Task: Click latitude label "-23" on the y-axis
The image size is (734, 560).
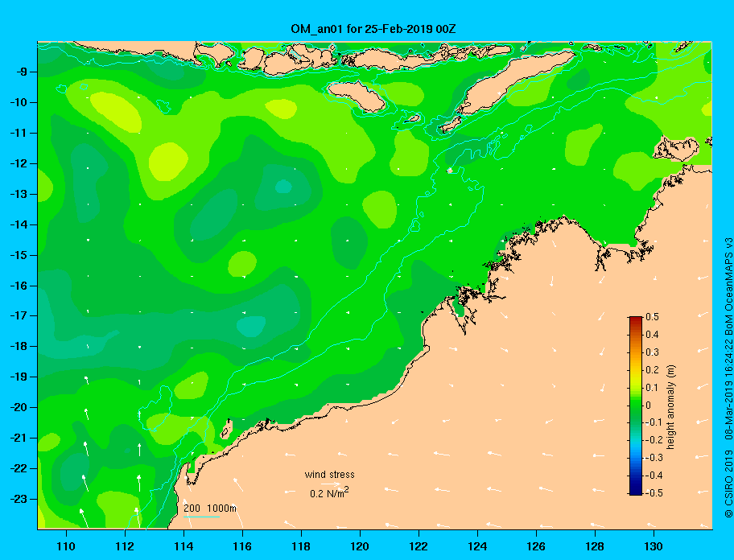Action: pos(18,499)
